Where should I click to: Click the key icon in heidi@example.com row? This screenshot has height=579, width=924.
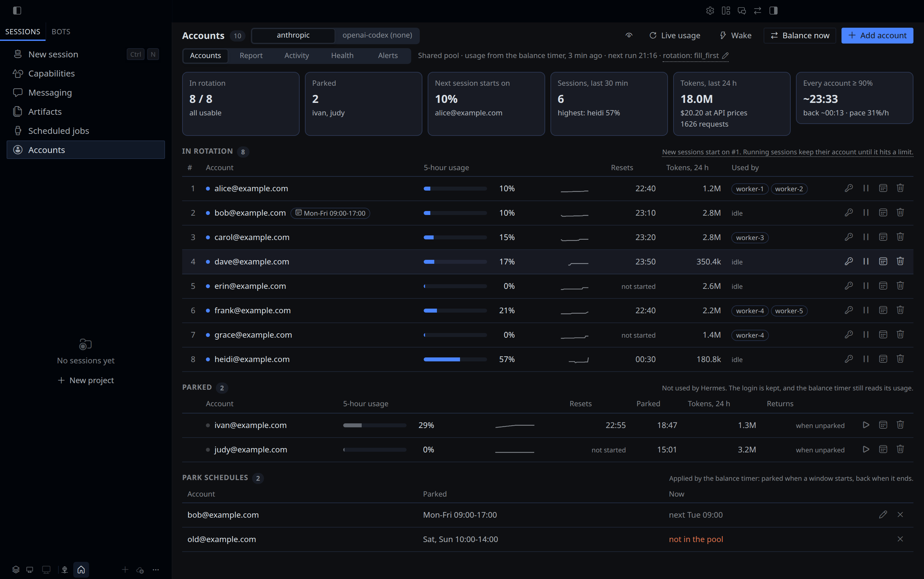[848, 359]
